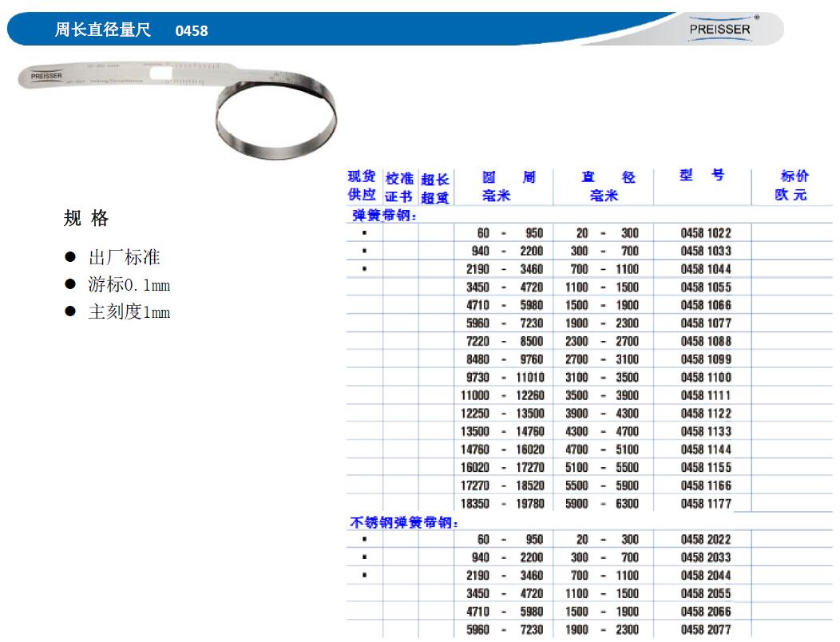Click the in-stock marker for model 0458 1044
Viewport: 840px width, 642px height.
[x=364, y=269]
